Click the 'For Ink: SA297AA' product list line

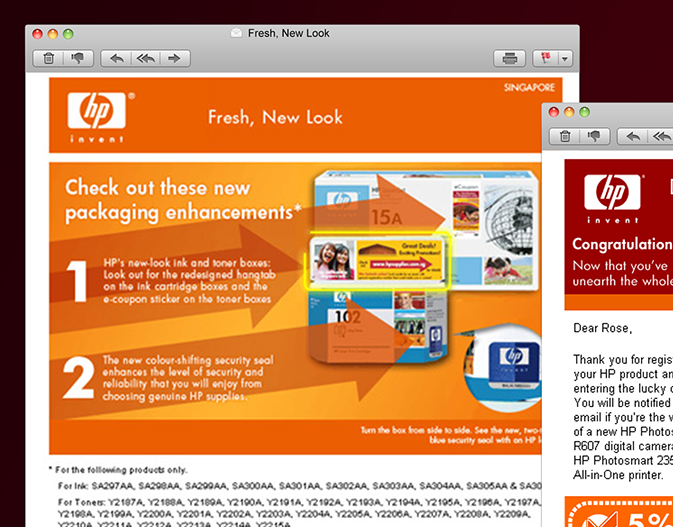point(300,486)
